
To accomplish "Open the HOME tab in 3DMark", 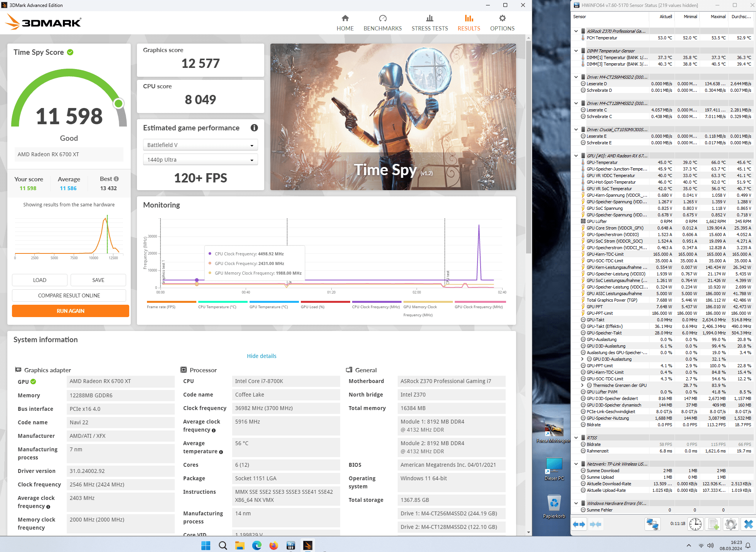I will [x=345, y=23].
